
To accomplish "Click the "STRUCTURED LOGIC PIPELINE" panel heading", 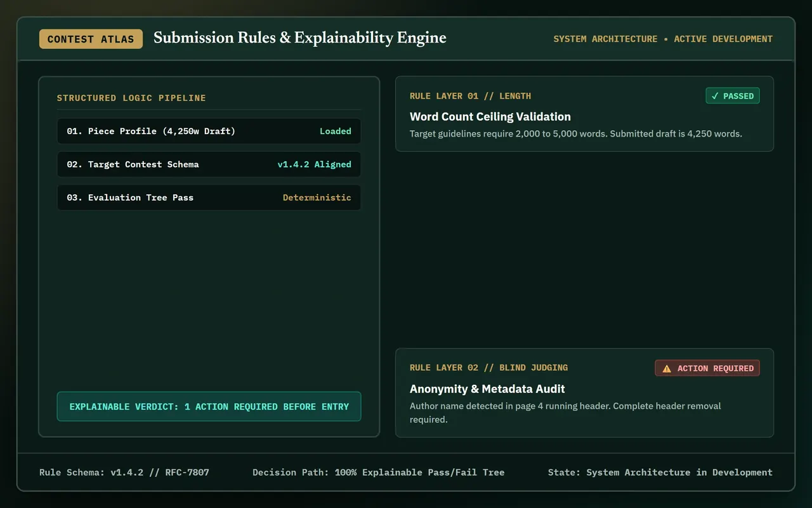I will tap(131, 98).
